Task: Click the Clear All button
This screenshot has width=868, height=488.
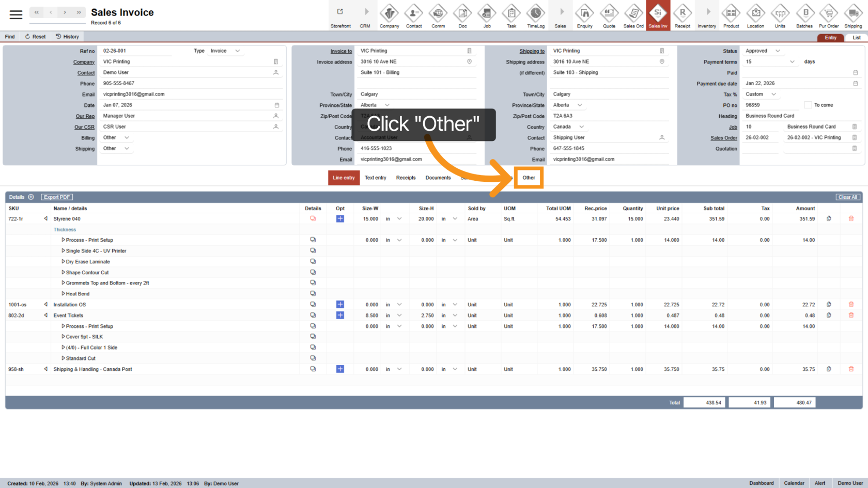Action: pyautogui.click(x=847, y=197)
